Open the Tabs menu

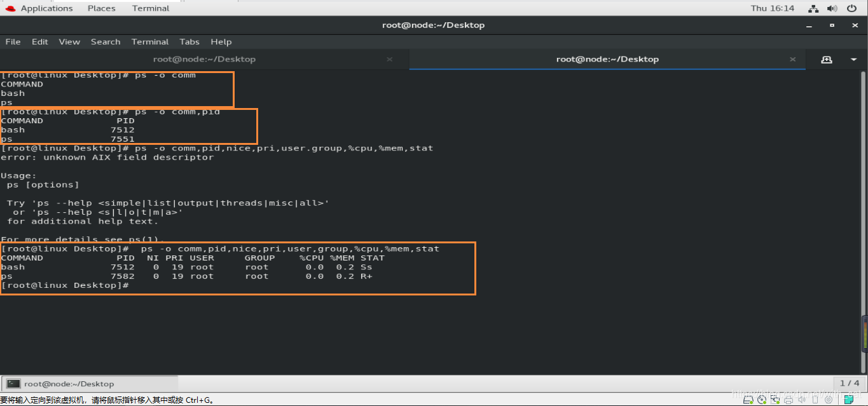[x=189, y=42]
